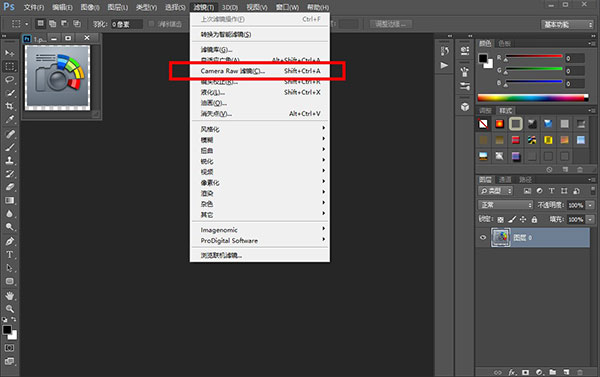This screenshot has height=377, width=600.
Task: Expand the Imagenomic filter submenu
Action: pyautogui.click(x=260, y=230)
